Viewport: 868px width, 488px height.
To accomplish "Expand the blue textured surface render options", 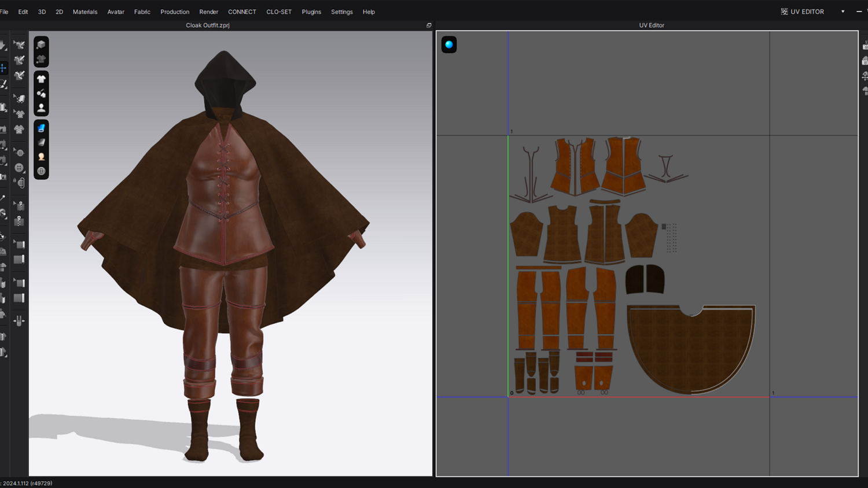I will pyautogui.click(x=41, y=128).
